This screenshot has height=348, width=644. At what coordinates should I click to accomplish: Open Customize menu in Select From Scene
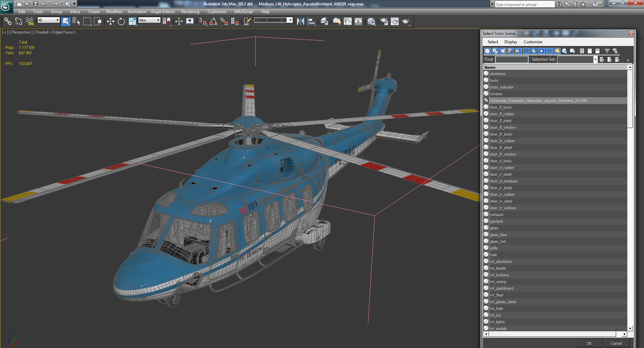(533, 42)
